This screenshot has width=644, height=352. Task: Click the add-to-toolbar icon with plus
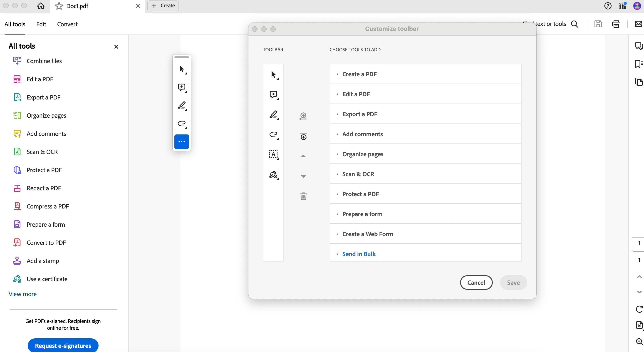303,116
